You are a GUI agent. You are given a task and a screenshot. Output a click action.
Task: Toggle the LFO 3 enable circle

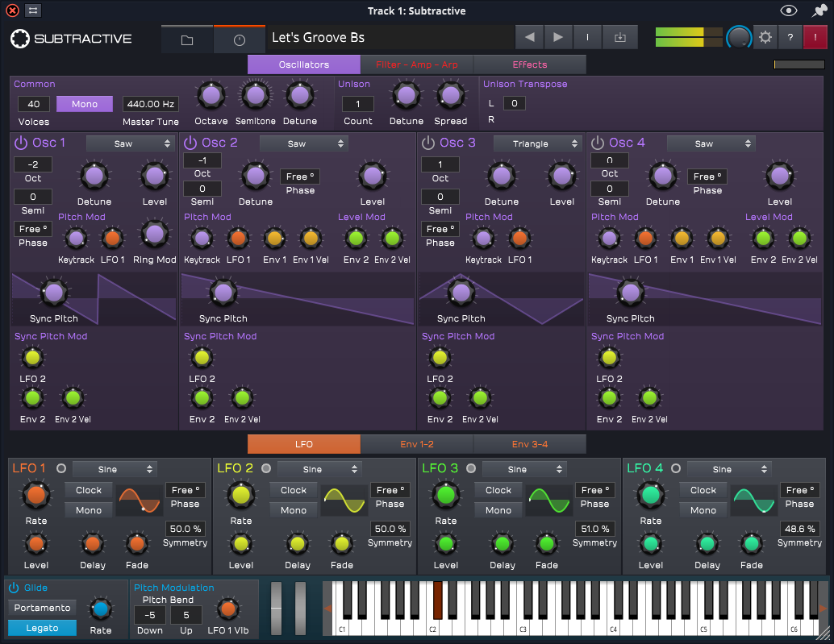tap(471, 468)
